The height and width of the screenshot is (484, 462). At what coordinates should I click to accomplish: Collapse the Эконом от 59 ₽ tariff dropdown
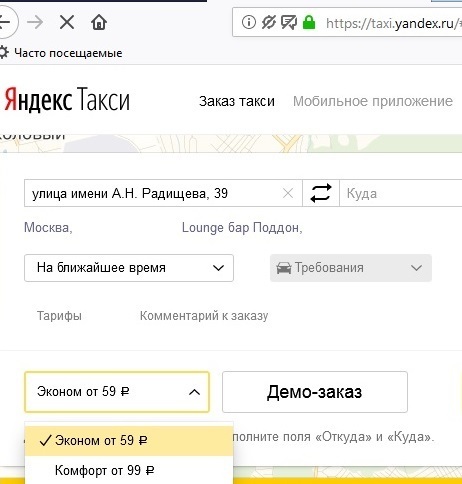tap(117, 392)
